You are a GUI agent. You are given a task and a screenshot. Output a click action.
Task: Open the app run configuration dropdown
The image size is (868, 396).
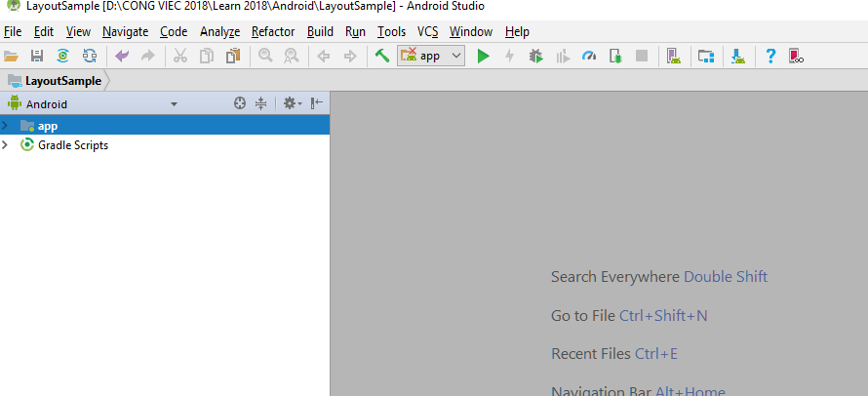432,57
